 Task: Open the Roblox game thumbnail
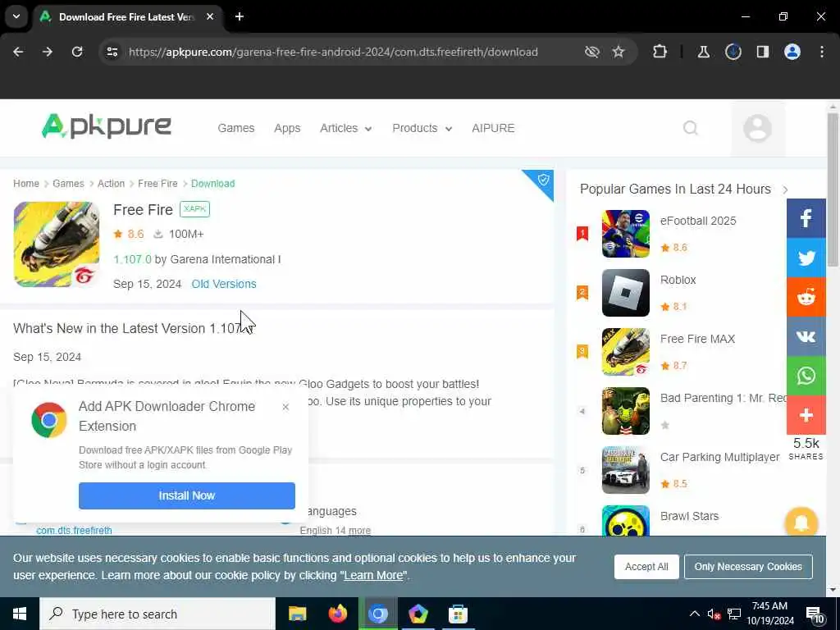click(x=625, y=293)
